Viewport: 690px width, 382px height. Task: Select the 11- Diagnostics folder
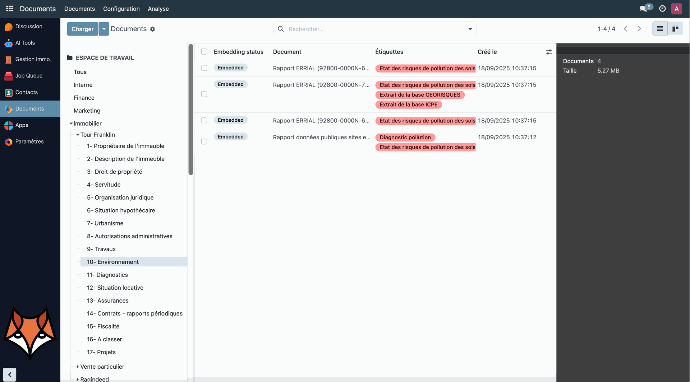click(x=107, y=275)
